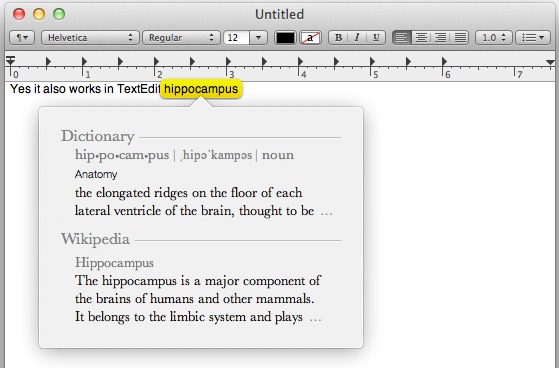This screenshot has width=559, height=368.
Task: Click the text 'Yes it also works in TextEdit'
Action: (85, 89)
